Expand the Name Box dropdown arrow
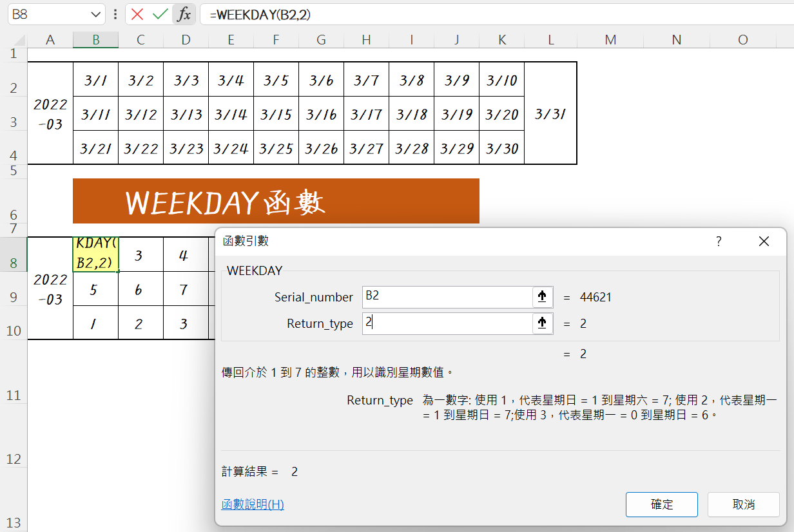Image resolution: width=794 pixels, height=532 pixels. point(96,14)
